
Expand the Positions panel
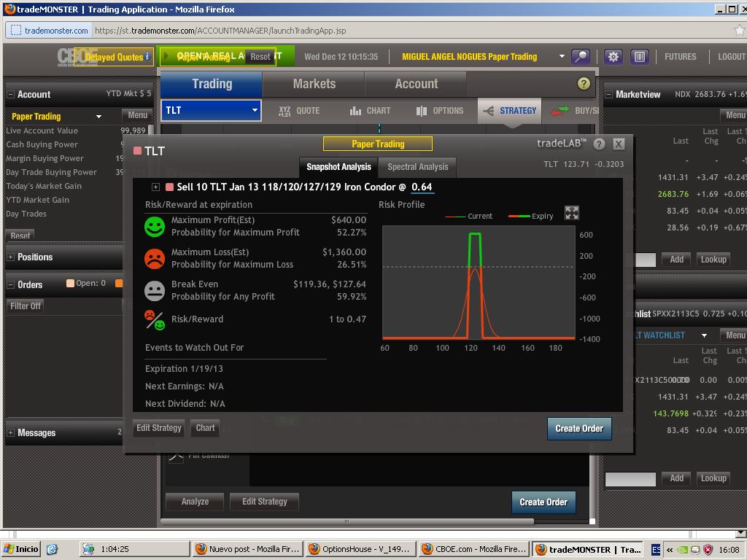point(10,257)
